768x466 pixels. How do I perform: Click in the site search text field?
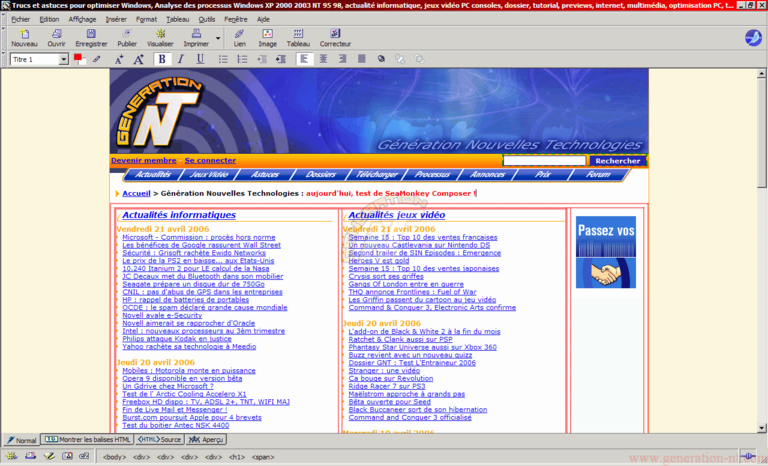tap(544, 160)
